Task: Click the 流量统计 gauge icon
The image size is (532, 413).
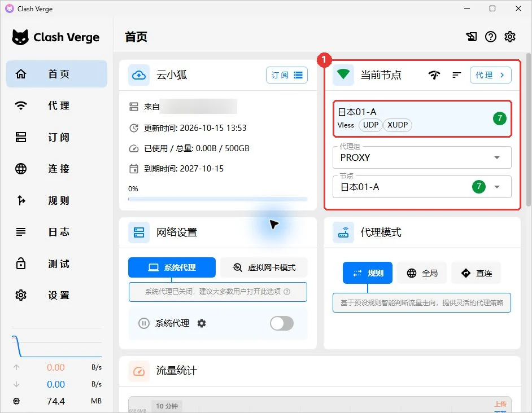Action: [x=139, y=371]
